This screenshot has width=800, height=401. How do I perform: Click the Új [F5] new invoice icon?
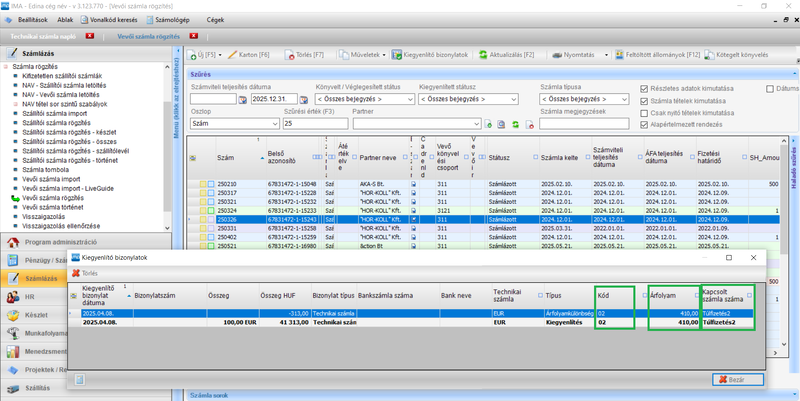point(194,55)
